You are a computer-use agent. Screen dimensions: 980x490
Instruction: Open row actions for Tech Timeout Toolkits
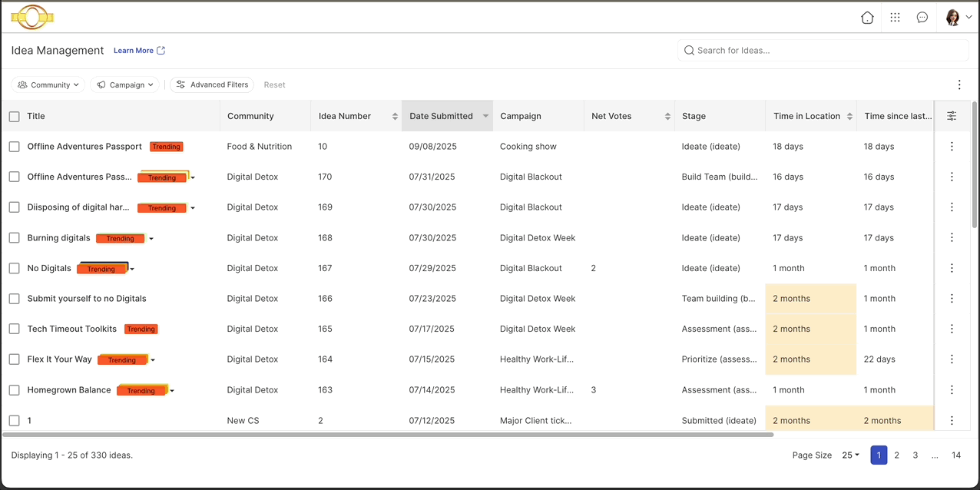pyautogui.click(x=952, y=329)
